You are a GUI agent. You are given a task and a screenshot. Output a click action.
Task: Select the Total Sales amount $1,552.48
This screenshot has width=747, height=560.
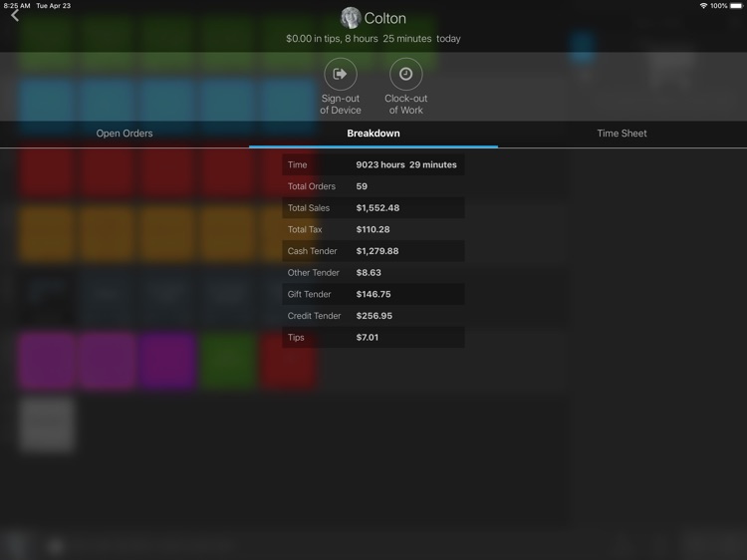pos(377,208)
